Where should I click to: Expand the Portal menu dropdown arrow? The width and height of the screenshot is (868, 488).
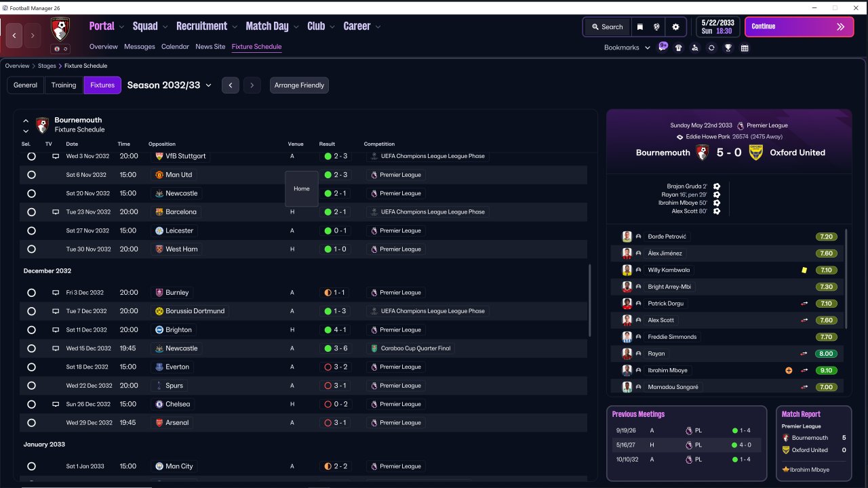pos(121,27)
